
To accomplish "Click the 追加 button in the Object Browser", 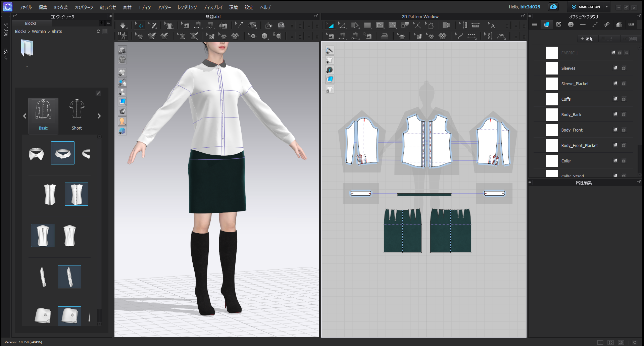I will 587,39.
